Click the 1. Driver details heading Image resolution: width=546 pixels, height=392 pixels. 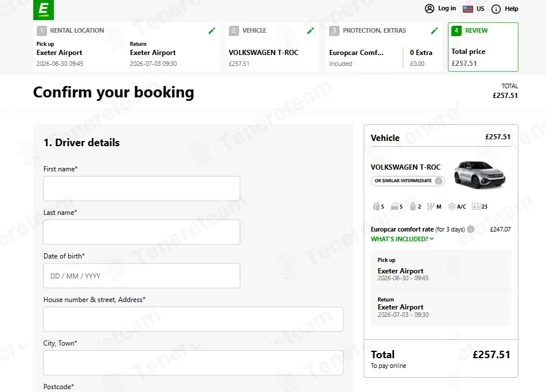click(x=81, y=143)
